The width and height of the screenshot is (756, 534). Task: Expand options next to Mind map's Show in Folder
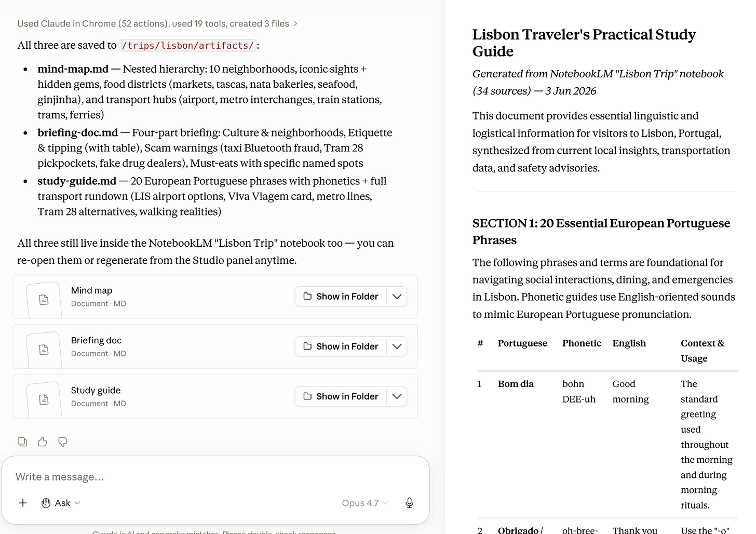point(397,296)
